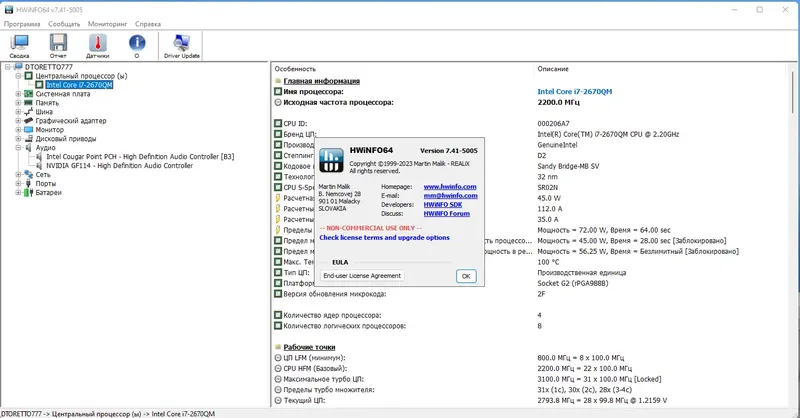Click the clock icon beside Текущий ЦП
This screenshot has width=800, height=418.
pos(278,400)
